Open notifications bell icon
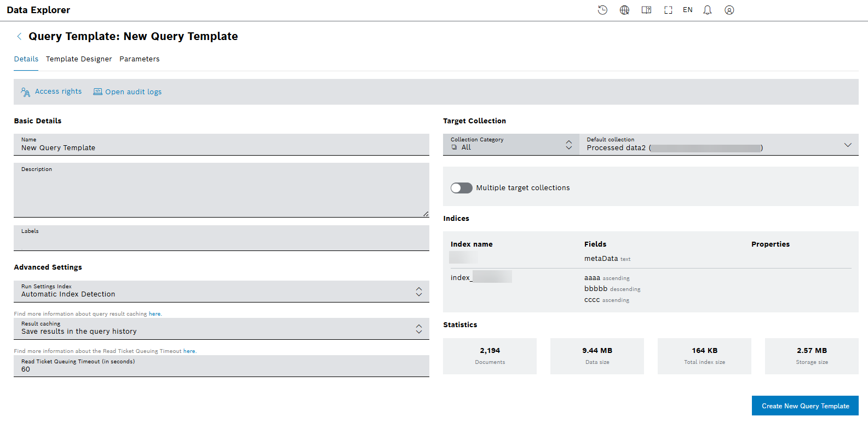 pyautogui.click(x=708, y=10)
